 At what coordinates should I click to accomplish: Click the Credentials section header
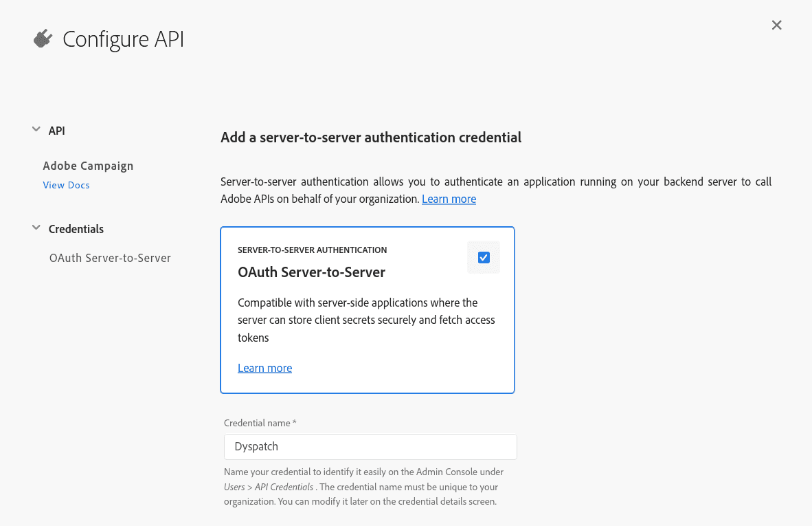pyautogui.click(x=76, y=228)
